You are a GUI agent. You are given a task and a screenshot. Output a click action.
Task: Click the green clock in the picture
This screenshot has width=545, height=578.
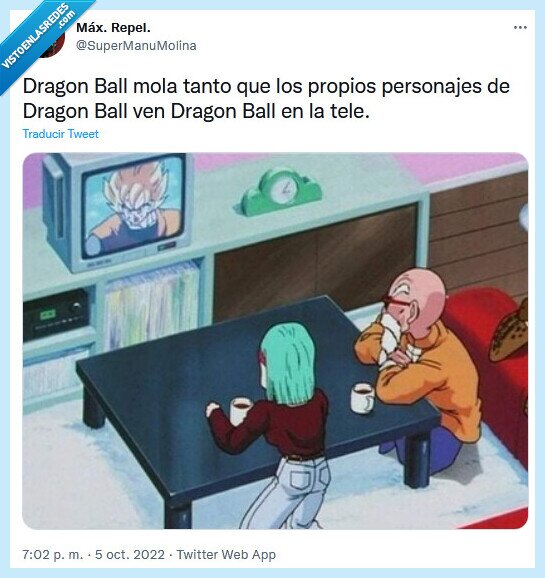pos(281,192)
